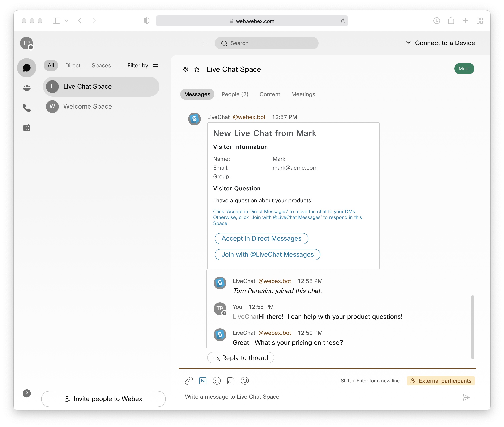The height and width of the screenshot is (427, 504).
Task: Open the Messaging icon in the sidebar
Action: (x=26, y=68)
